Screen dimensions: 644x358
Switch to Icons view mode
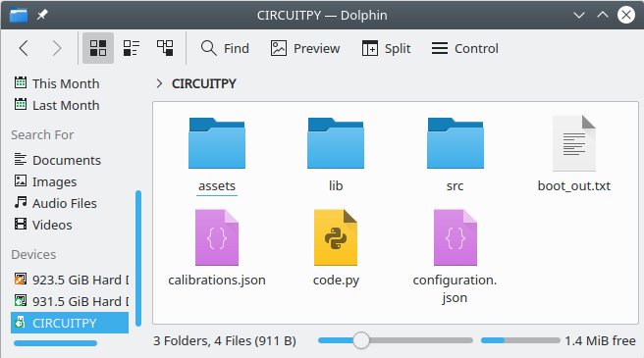point(98,48)
